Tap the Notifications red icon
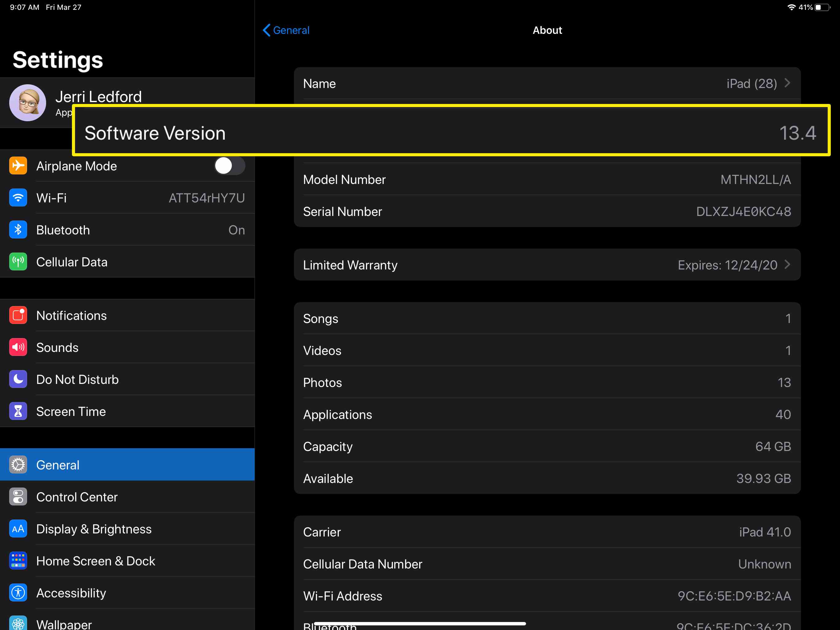Image resolution: width=840 pixels, height=630 pixels. pos(18,315)
